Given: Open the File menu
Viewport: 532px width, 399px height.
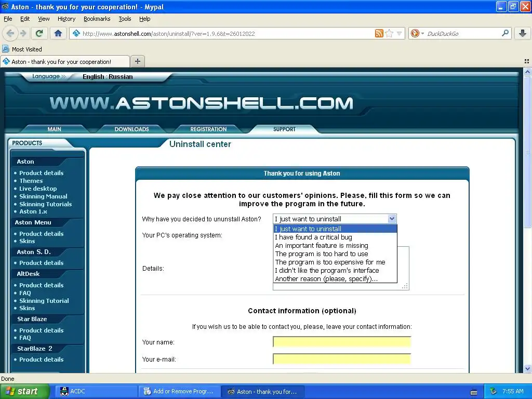Looking at the screenshot, I should [8, 19].
